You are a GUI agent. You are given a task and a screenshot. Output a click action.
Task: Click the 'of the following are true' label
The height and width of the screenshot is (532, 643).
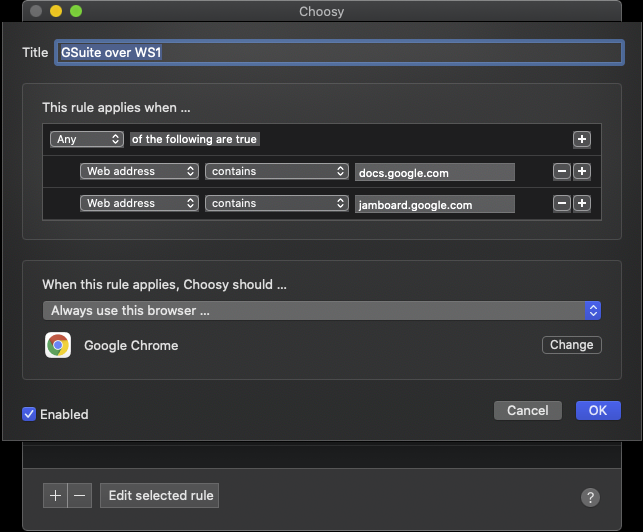[194, 139]
